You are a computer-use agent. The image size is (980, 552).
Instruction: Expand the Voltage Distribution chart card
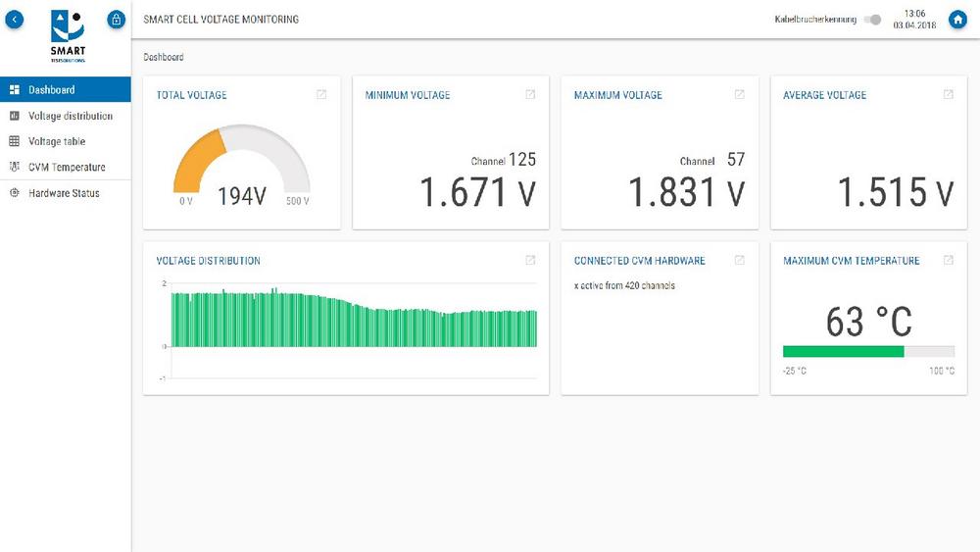530,261
